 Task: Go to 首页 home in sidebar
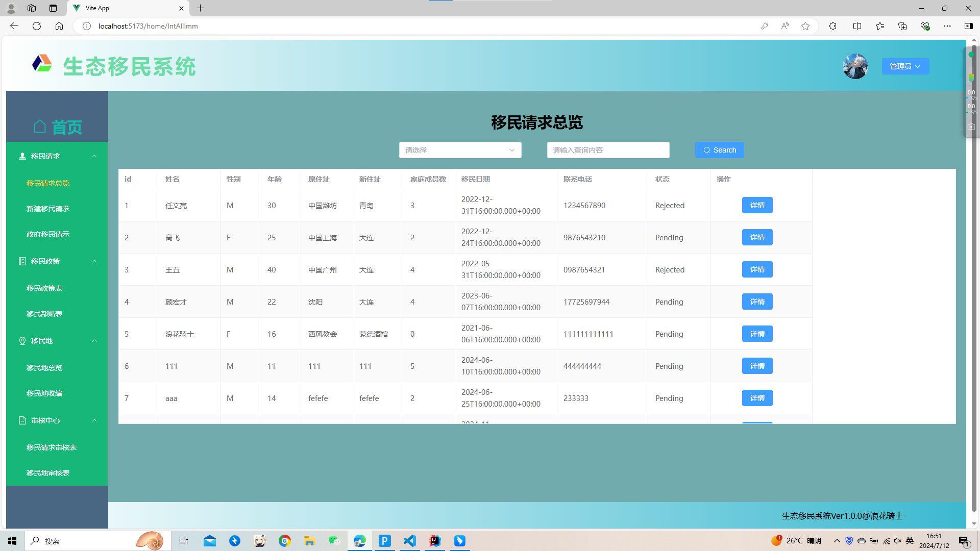[57, 127]
